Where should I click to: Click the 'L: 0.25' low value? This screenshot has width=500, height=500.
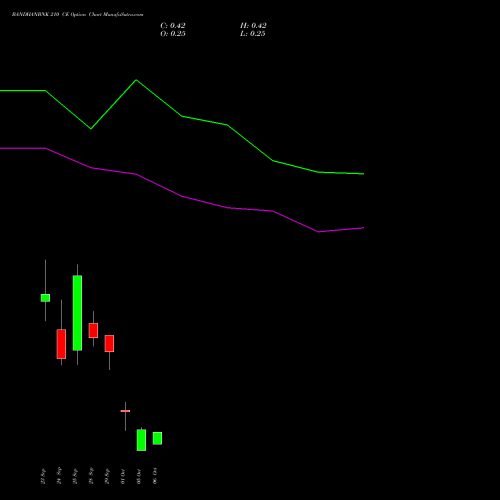point(253,34)
